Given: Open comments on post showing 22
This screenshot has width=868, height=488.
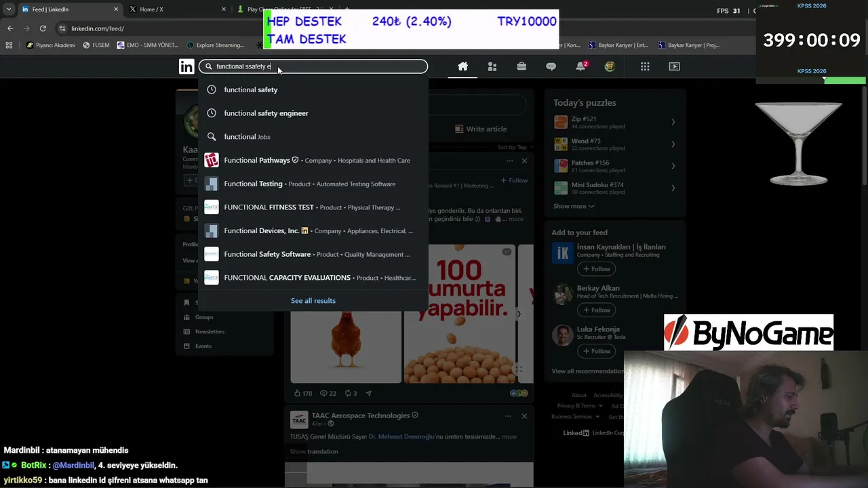Looking at the screenshot, I should [328, 393].
